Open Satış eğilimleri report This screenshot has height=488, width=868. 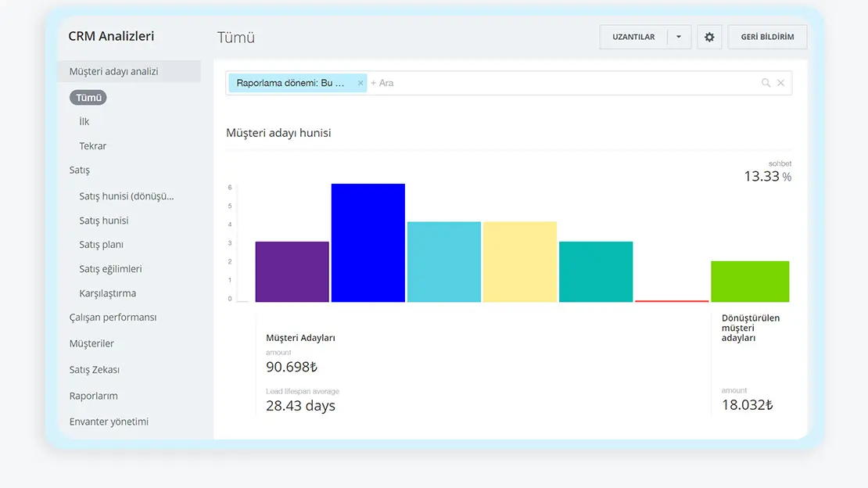[110, 269]
